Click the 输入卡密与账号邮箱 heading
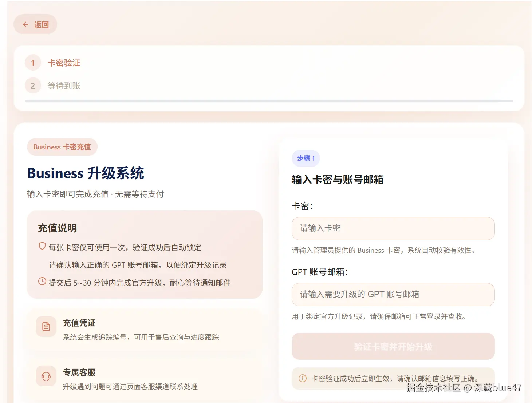Image resolution: width=532 pixels, height=403 pixels. [x=338, y=179]
